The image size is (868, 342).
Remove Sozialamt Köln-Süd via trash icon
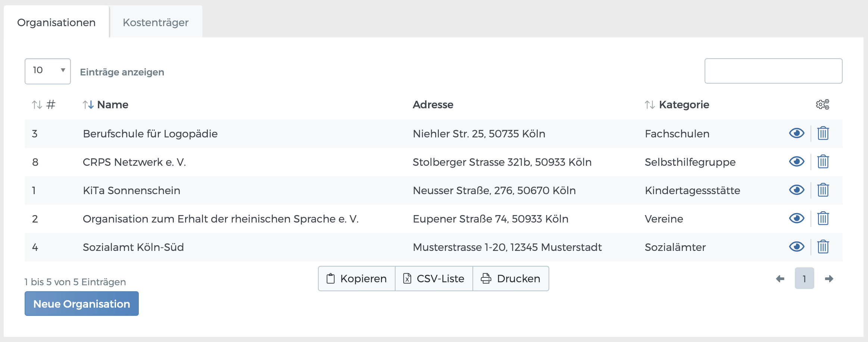(x=823, y=247)
